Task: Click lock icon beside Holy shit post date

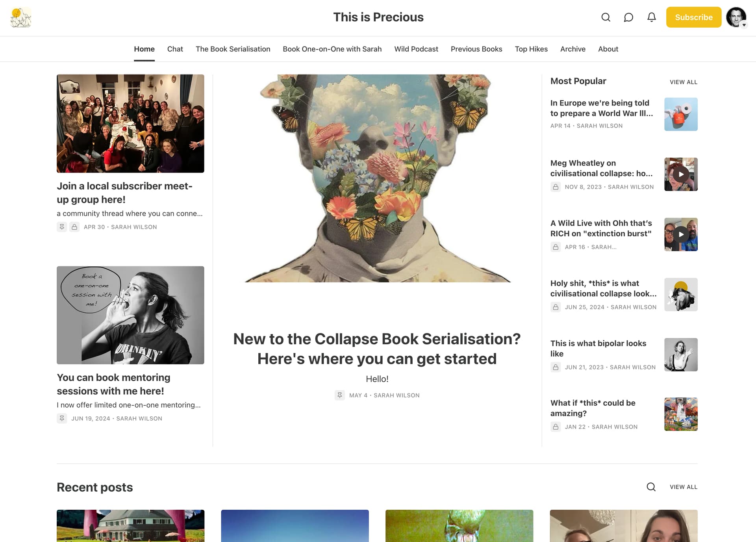Action: [556, 307]
